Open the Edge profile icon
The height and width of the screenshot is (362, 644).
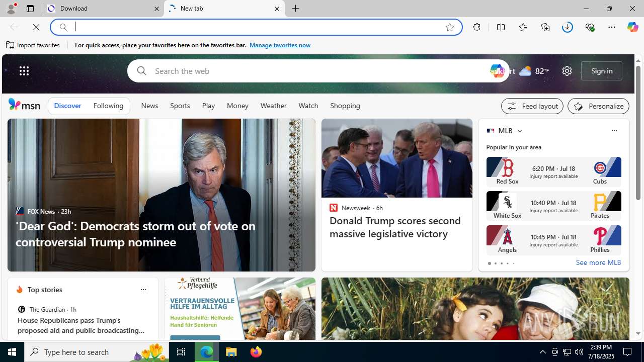pyautogui.click(x=11, y=9)
